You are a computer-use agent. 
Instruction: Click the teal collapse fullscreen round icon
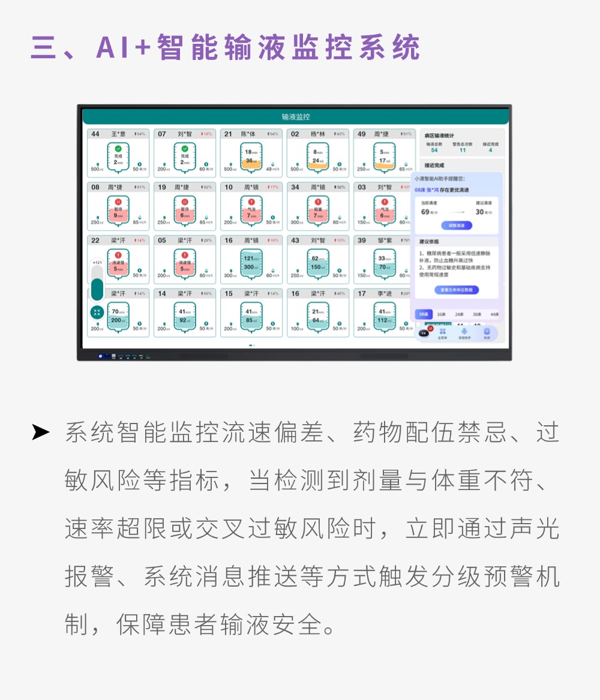tap(97, 312)
